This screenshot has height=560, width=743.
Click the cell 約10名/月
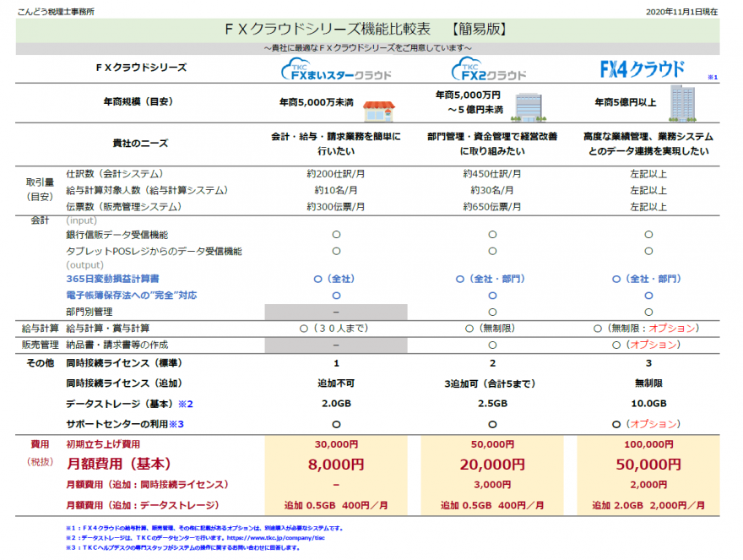click(x=336, y=190)
